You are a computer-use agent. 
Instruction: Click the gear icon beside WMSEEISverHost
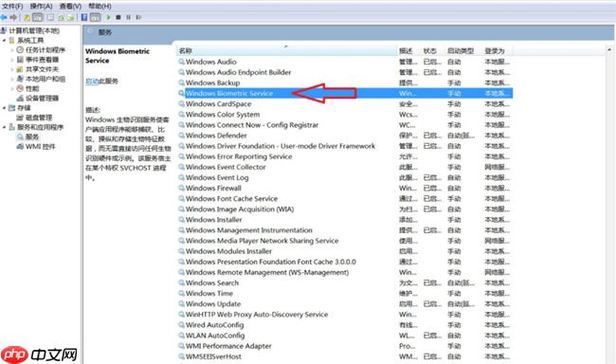[182, 356]
